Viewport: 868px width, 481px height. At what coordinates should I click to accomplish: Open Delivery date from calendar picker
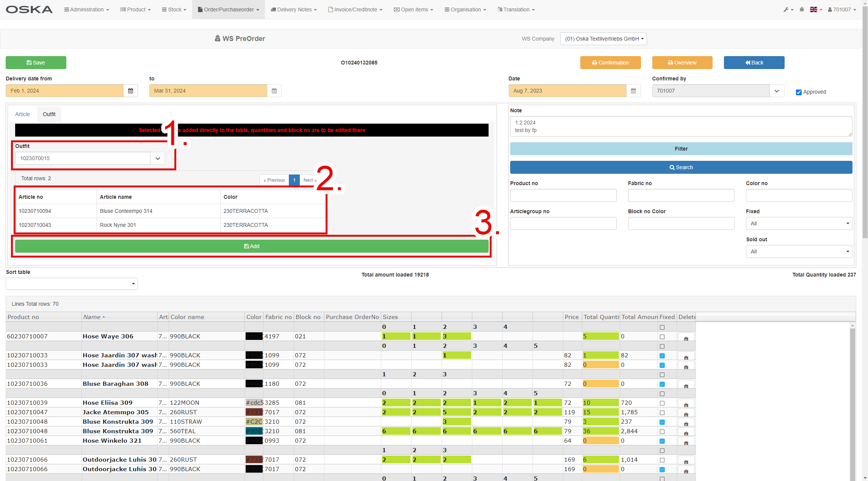(130, 91)
